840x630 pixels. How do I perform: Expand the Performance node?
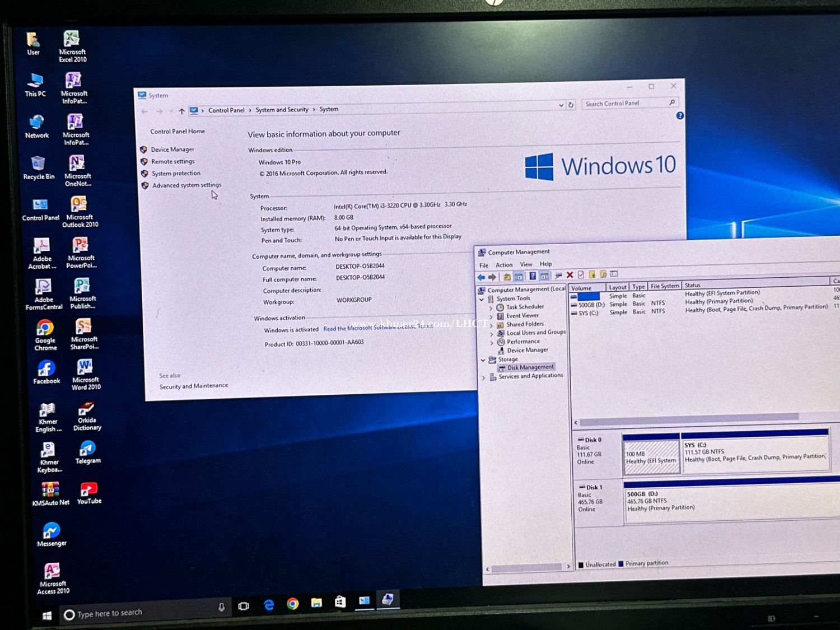click(x=492, y=343)
